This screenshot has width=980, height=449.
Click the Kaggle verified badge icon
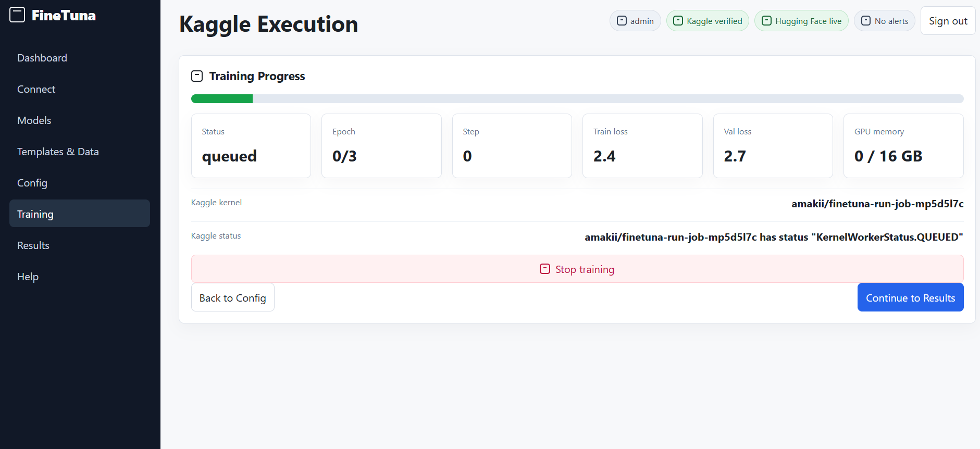[x=678, y=21]
